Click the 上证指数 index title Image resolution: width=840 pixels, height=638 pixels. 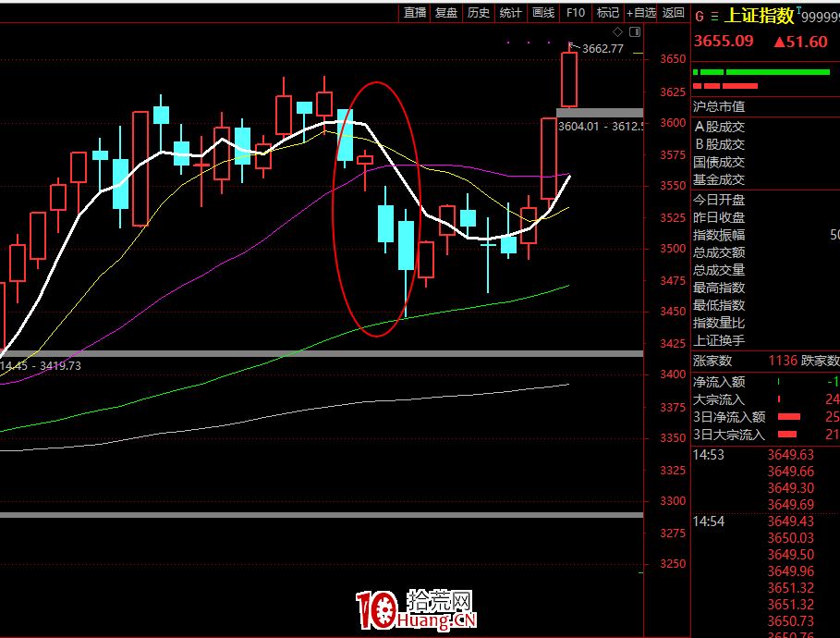759,16
